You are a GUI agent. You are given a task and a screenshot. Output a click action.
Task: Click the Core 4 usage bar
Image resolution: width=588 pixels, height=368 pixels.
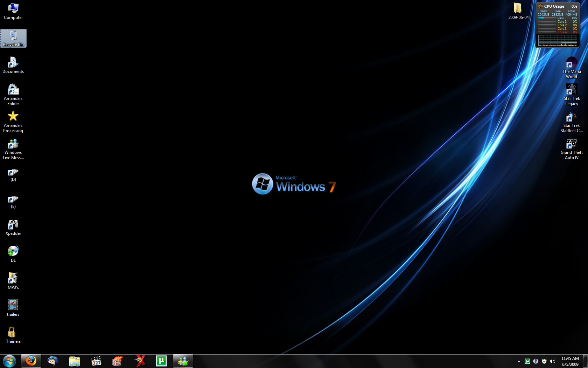[x=547, y=32]
